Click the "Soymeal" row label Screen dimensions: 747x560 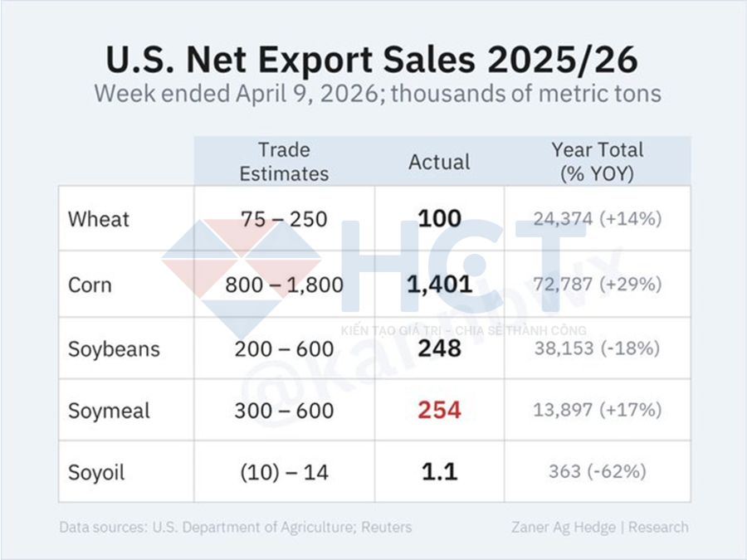[x=109, y=411]
